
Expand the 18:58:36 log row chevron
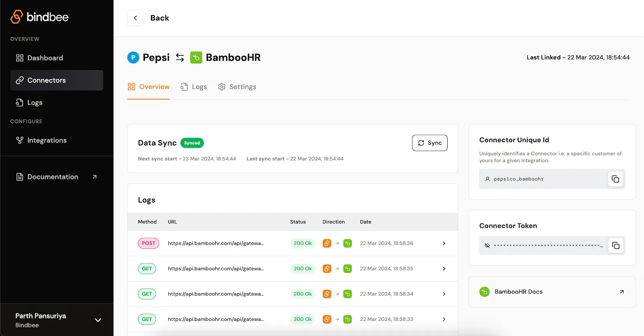[444, 243]
